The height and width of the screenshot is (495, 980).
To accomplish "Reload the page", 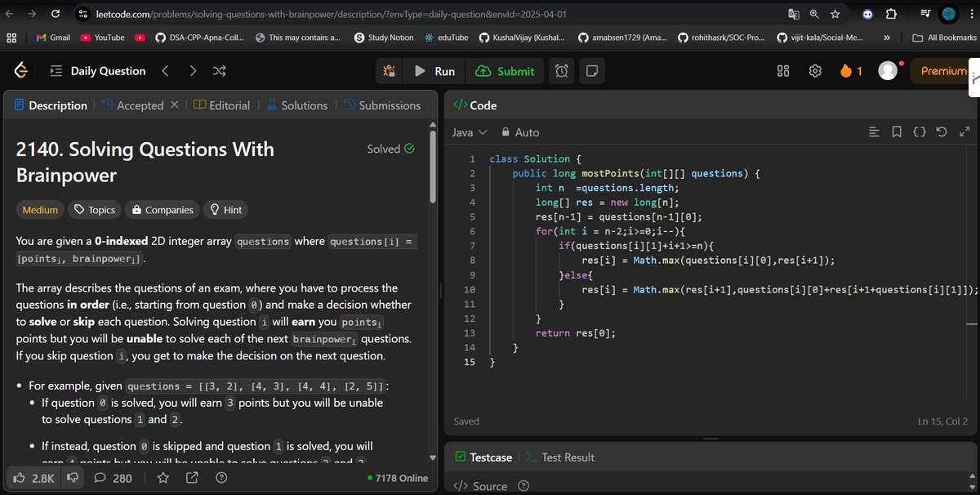I will [x=55, y=14].
